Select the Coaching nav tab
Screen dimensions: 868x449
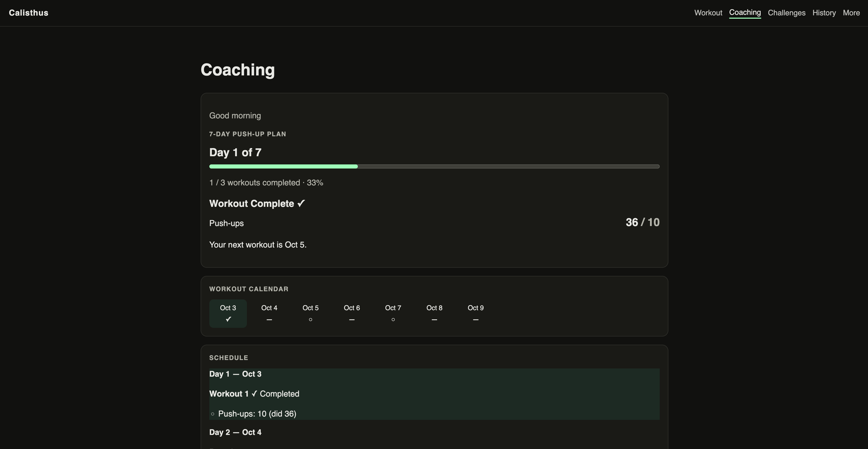click(745, 13)
